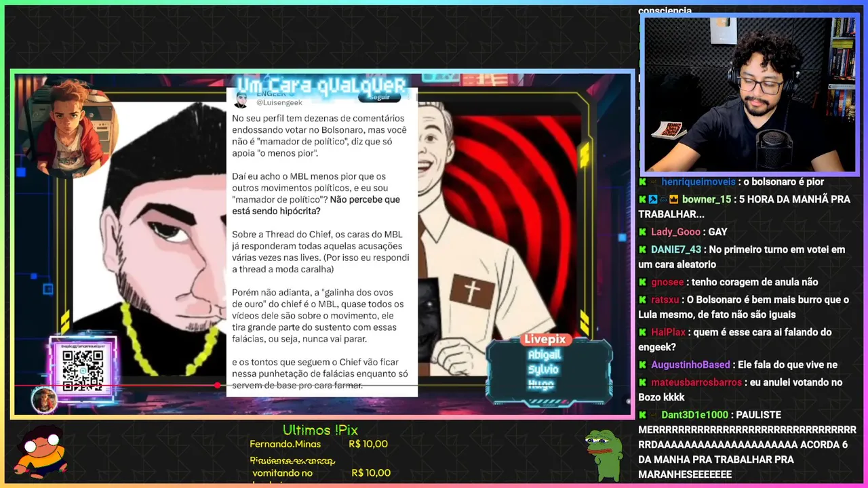Select Hugo in the Livepix list

click(x=541, y=384)
